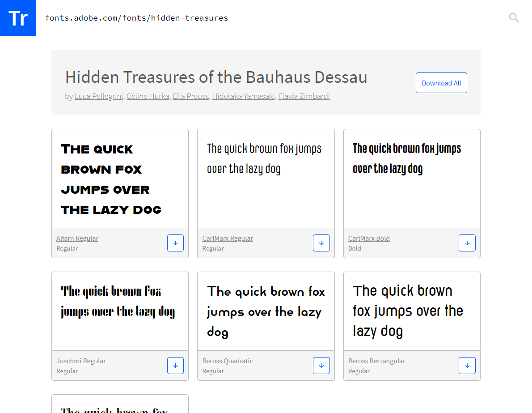Open the Alfarn Regular font link
The width and height of the screenshot is (532, 413).
[77, 238]
